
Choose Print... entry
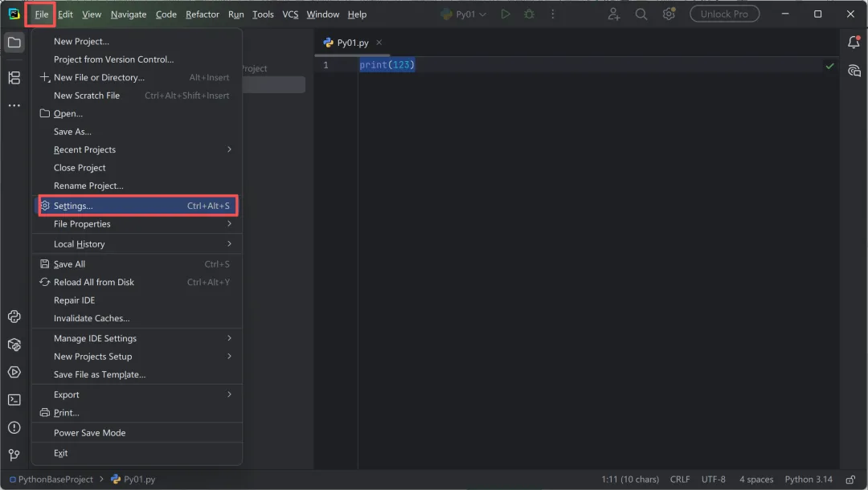click(137, 413)
